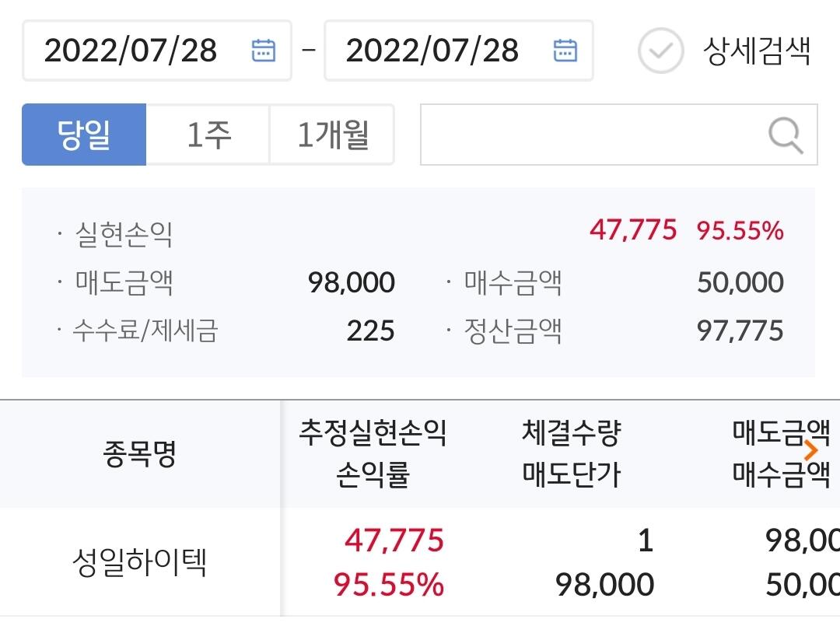Open the end date calendar picker
Viewport: 840px width, 633px height.
coord(565,51)
